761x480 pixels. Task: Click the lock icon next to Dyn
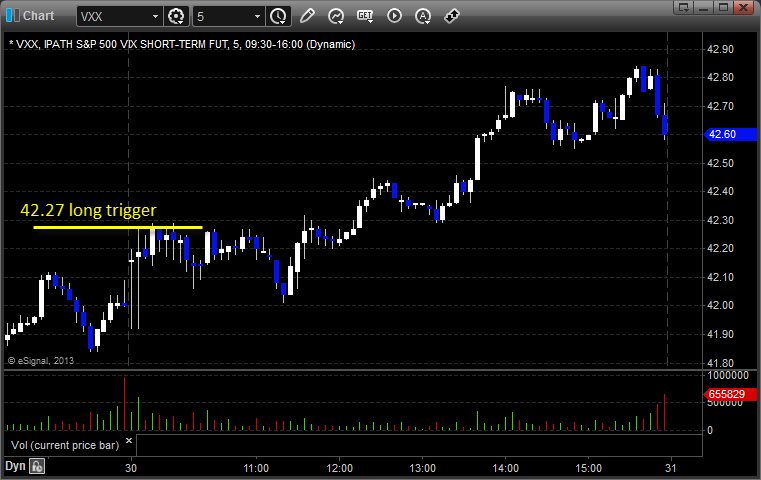point(37,466)
